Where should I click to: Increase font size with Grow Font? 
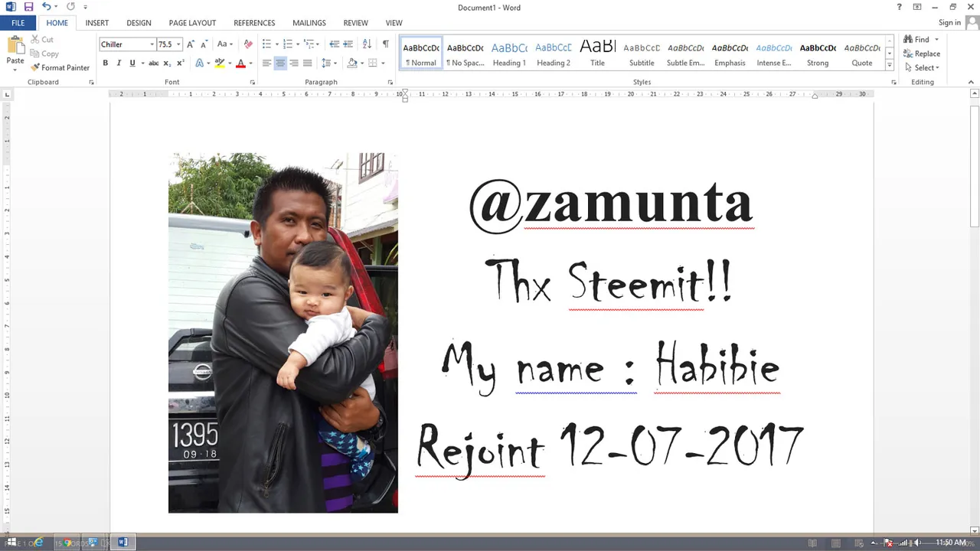point(191,44)
